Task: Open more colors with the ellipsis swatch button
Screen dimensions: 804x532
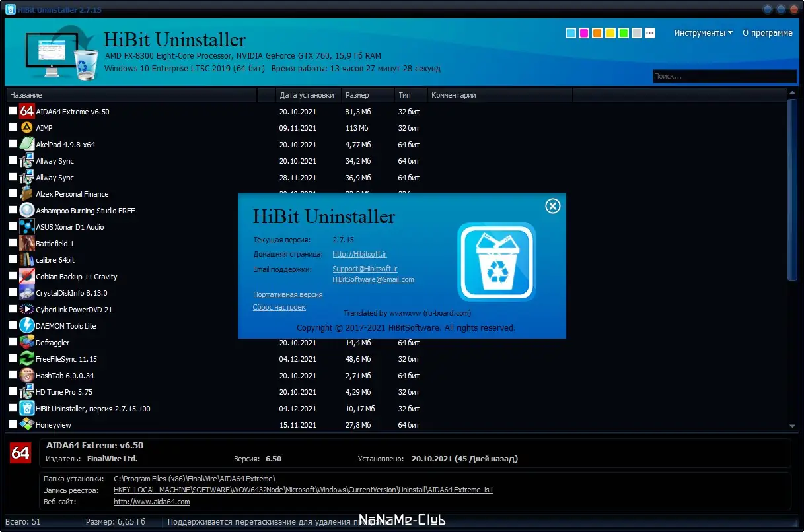Action: pyautogui.click(x=650, y=33)
